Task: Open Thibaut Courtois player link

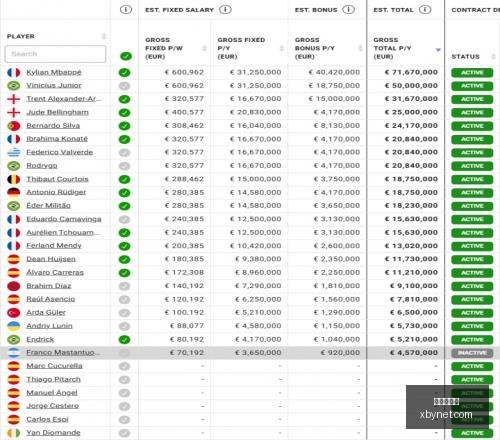Action: (x=57, y=179)
